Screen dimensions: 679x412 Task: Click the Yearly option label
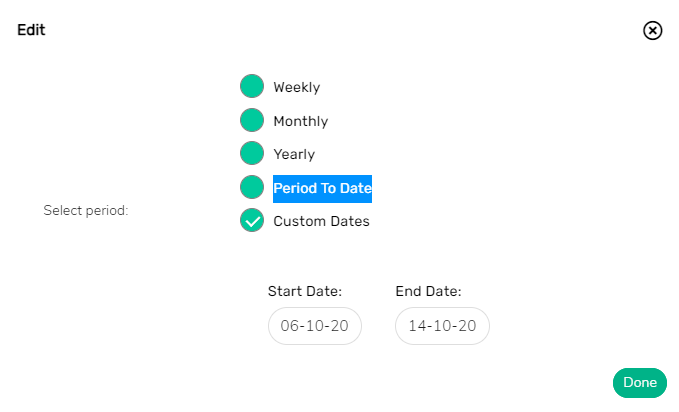[294, 154]
